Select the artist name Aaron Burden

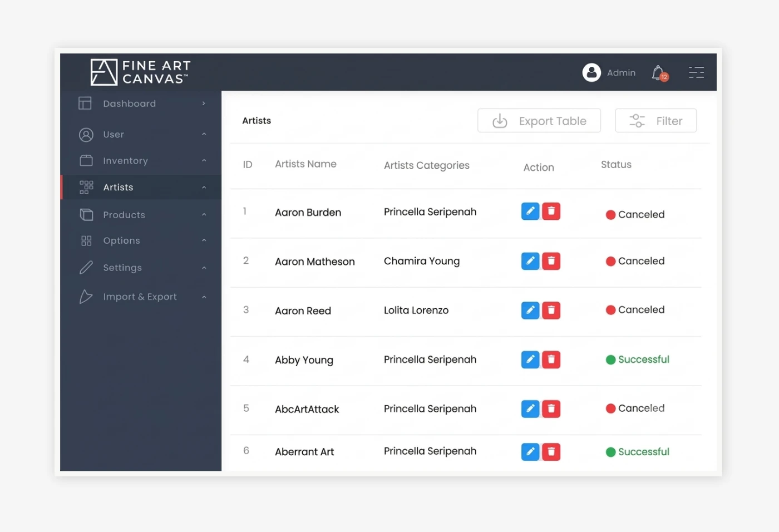pos(308,213)
